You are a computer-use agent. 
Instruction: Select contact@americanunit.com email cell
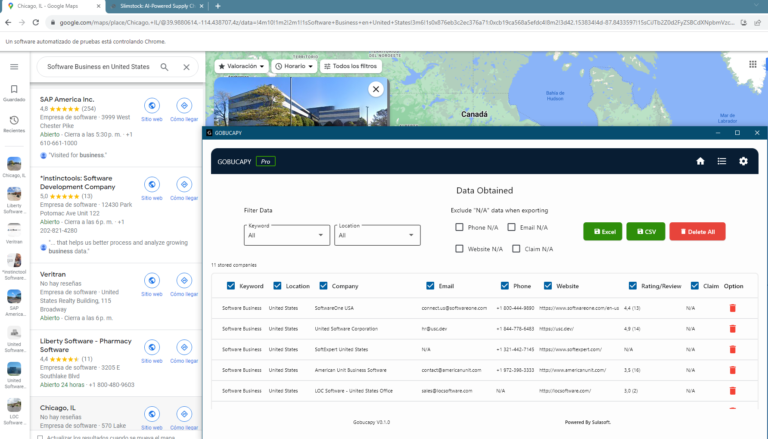point(451,370)
